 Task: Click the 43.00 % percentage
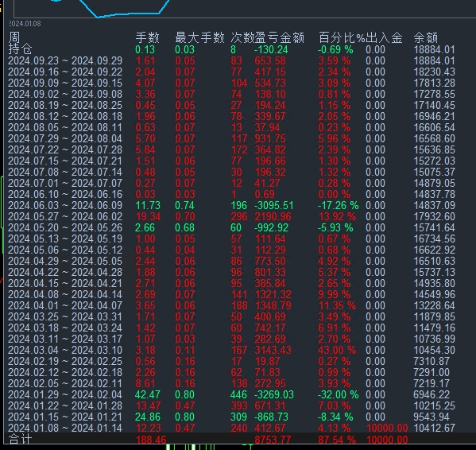pos(337,350)
